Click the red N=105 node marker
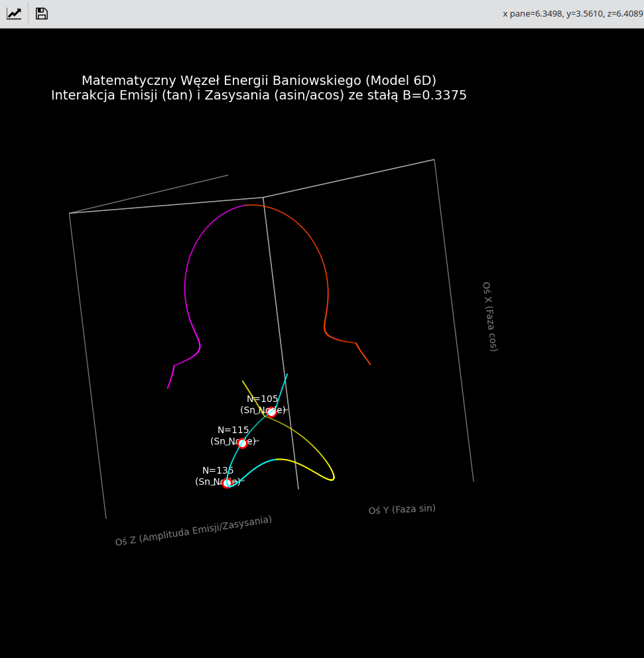Image resolution: width=644 pixels, height=658 pixels. click(271, 412)
